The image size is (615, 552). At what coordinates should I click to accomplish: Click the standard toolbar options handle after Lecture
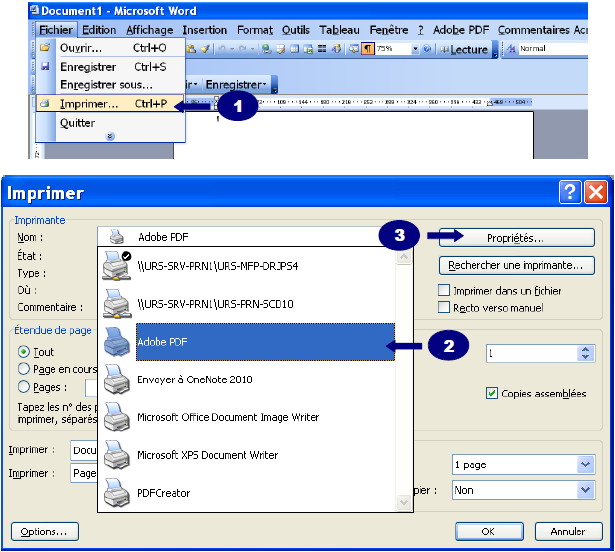(x=495, y=50)
